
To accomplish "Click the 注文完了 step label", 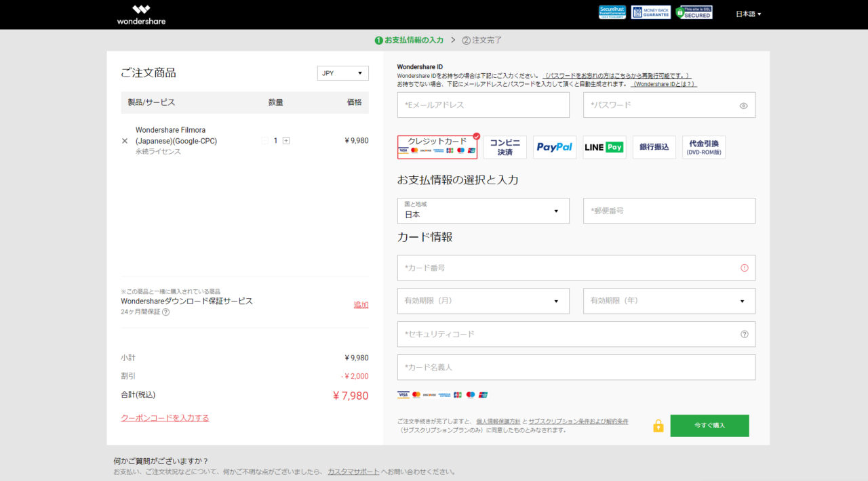I will pyautogui.click(x=487, y=40).
